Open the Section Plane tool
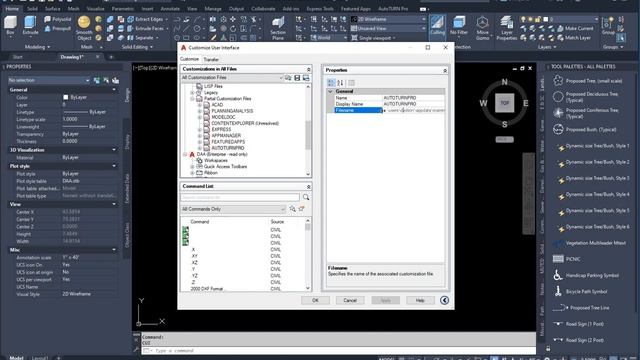640x360 pixels. point(278,28)
